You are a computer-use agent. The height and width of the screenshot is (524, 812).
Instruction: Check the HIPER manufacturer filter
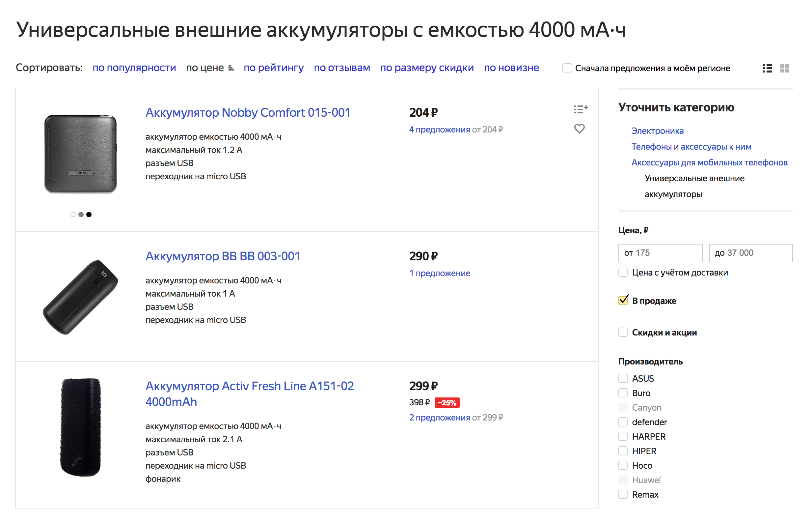(x=622, y=451)
